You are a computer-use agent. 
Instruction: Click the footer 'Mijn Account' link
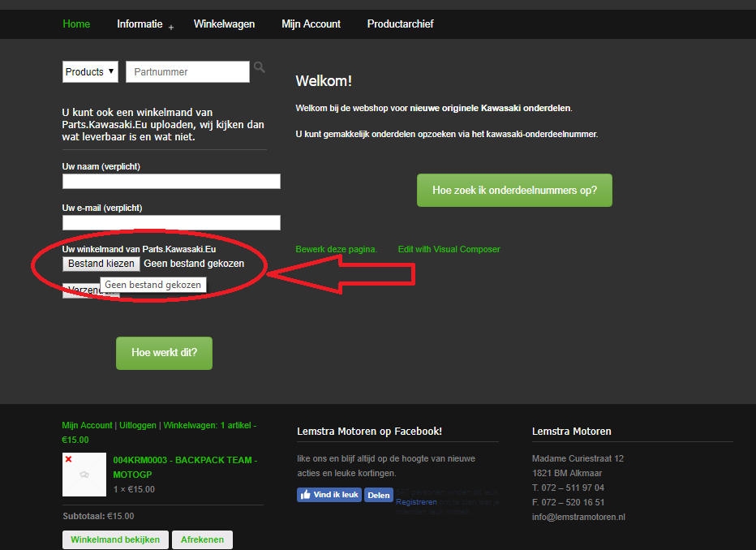[x=87, y=425]
